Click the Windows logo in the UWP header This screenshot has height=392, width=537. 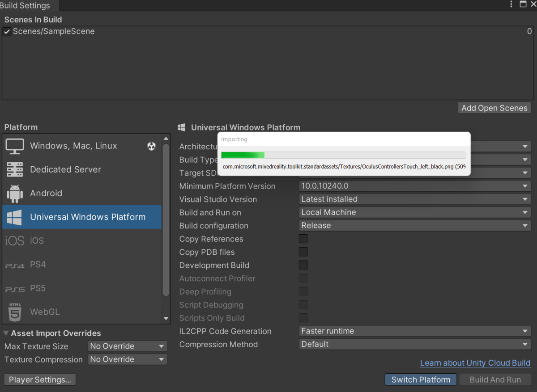pos(182,127)
